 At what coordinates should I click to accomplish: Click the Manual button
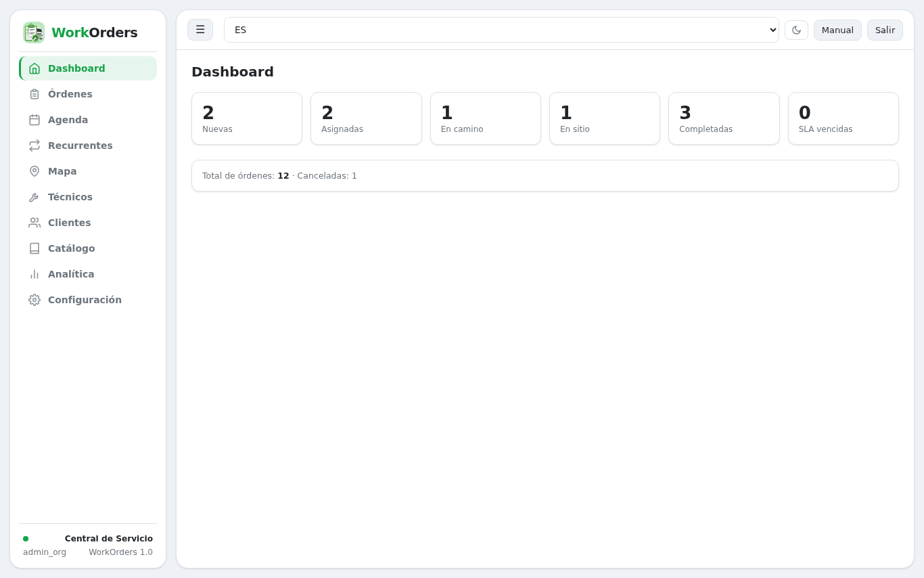pyautogui.click(x=837, y=30)
